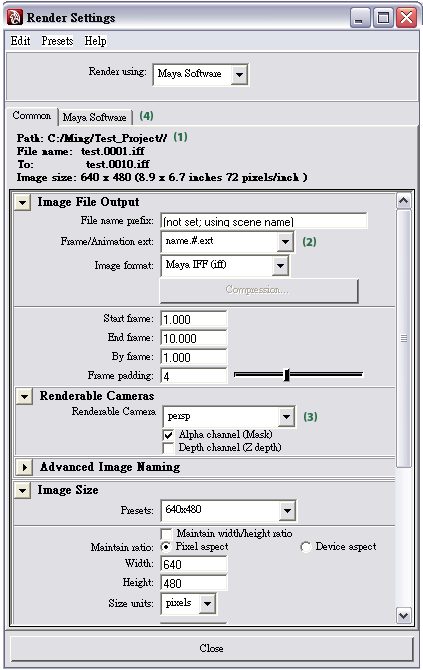The width and height of the screenshot is (423, 670).
Task: Enable the Depth channel (Z depth) checkbox
Action: coord(168,448)
